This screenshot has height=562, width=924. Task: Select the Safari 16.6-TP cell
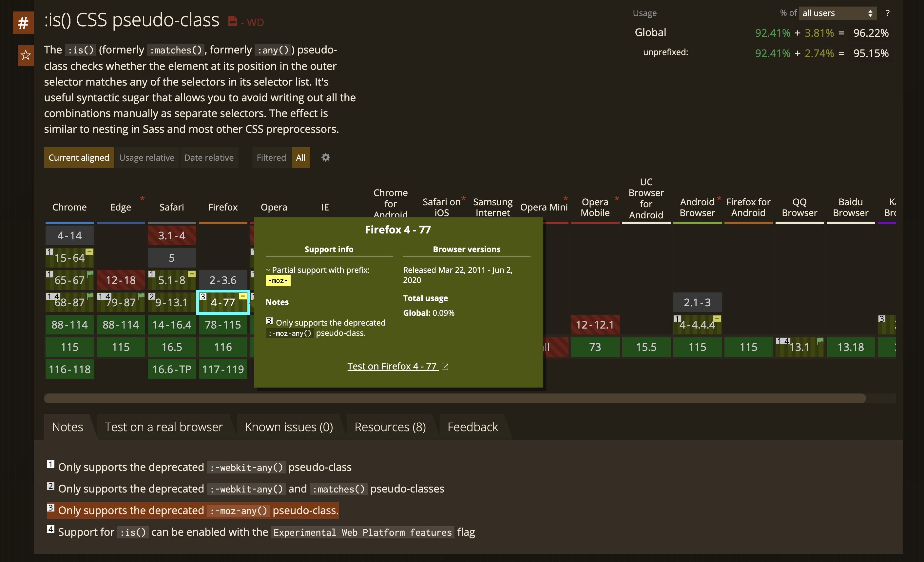point(172,369)
